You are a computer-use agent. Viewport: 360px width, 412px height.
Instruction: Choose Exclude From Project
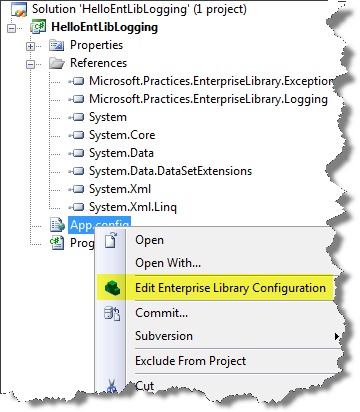(x=190, y=361)
